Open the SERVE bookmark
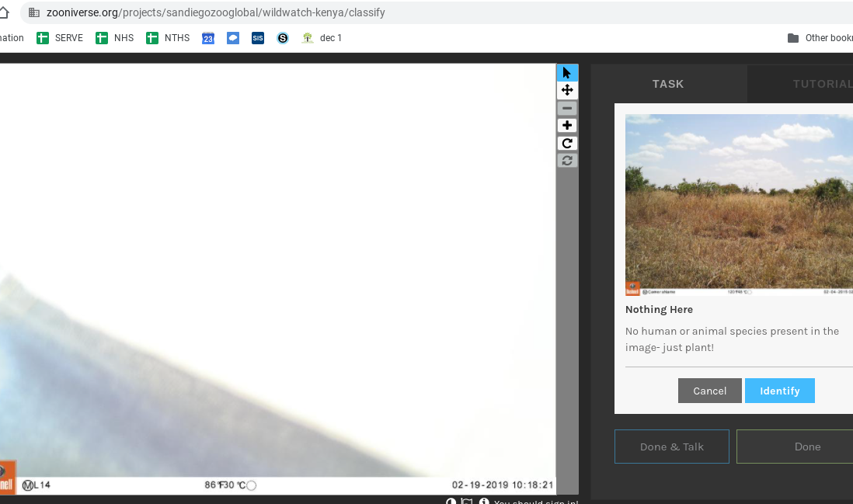This screenshot has width=853, height=504. [60, 38]
